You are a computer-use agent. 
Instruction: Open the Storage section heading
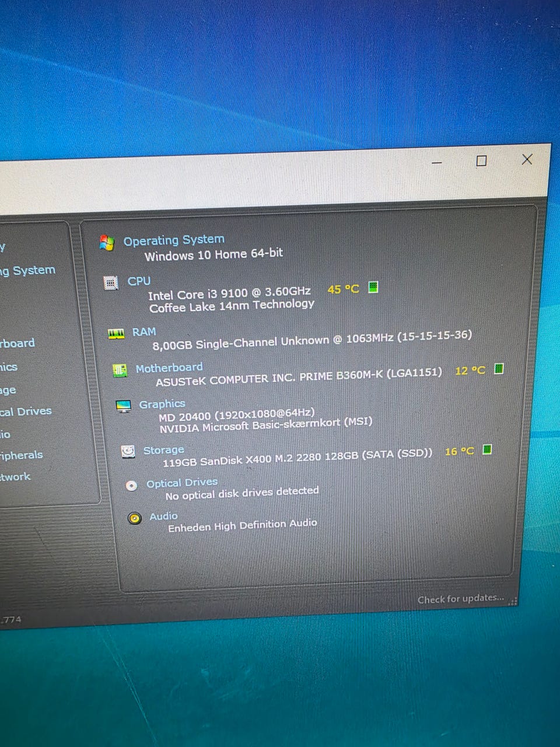164,450
